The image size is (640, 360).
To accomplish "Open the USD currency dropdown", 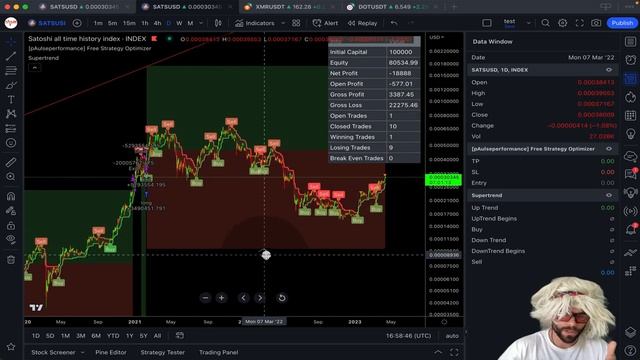I will click(x=437, y=37).
